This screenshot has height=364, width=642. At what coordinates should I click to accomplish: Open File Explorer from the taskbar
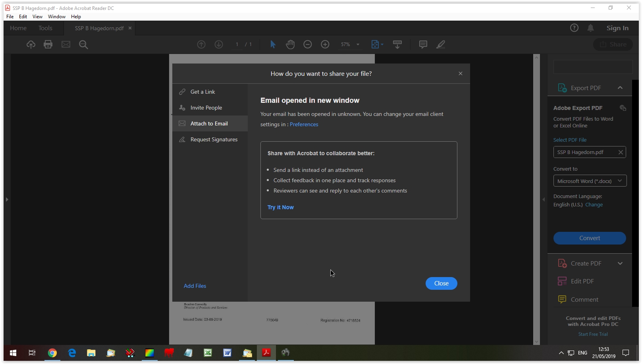(91, 352)
